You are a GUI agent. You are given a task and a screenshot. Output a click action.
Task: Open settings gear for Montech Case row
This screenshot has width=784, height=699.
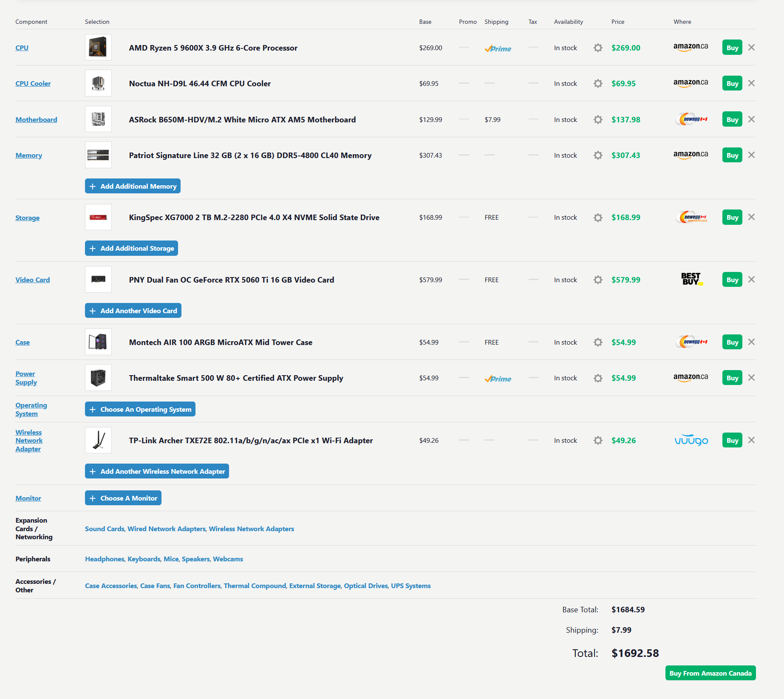(x=598, y=342)
